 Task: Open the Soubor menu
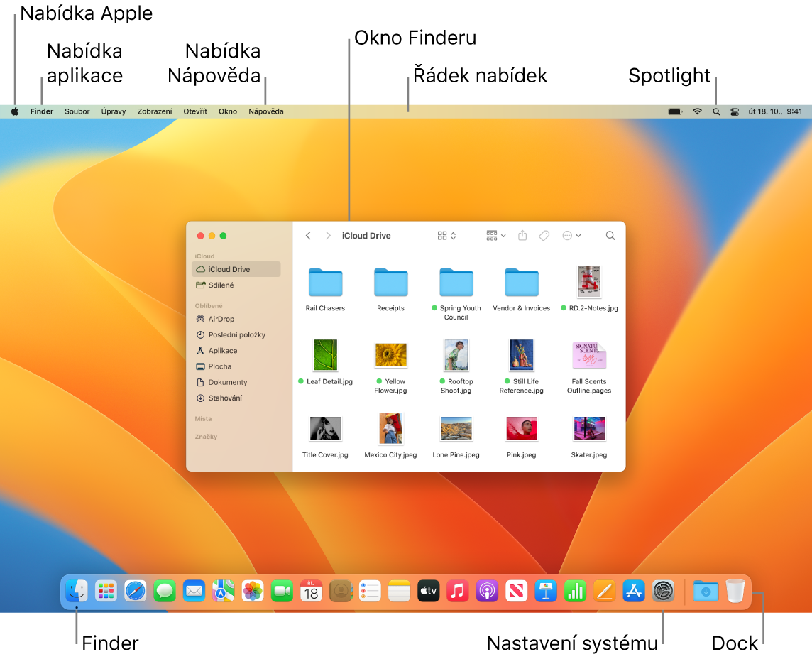77,111
